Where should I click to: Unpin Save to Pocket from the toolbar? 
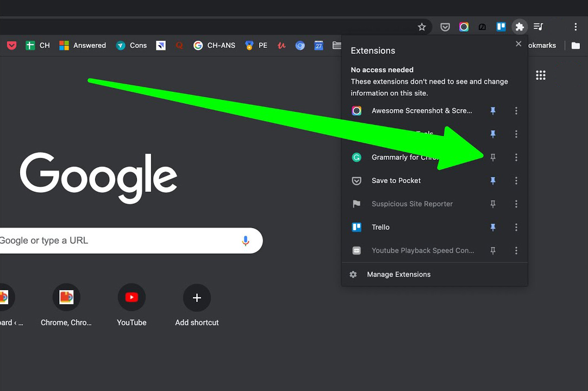tap(493, 180)
